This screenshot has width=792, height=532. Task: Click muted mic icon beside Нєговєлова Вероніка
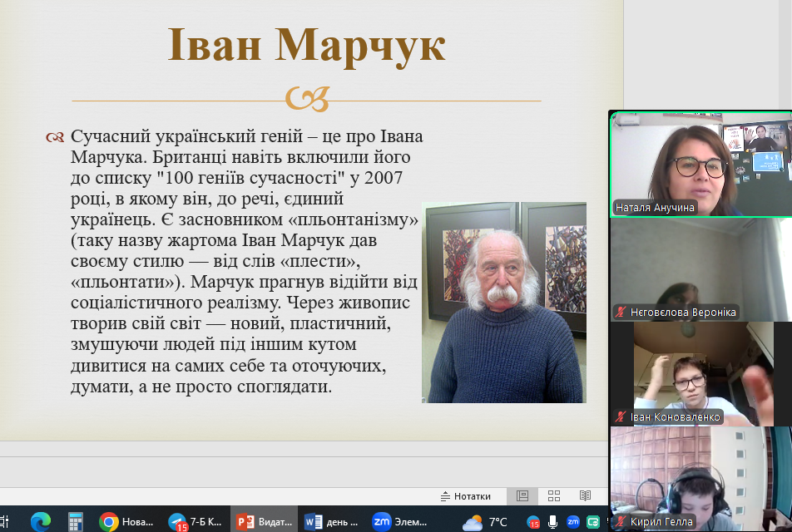[621, 312]
